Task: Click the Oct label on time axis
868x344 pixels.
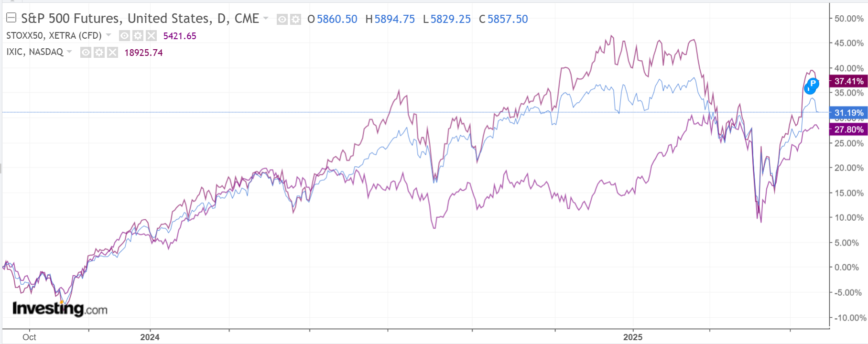Action: click(x=29, y=337)
